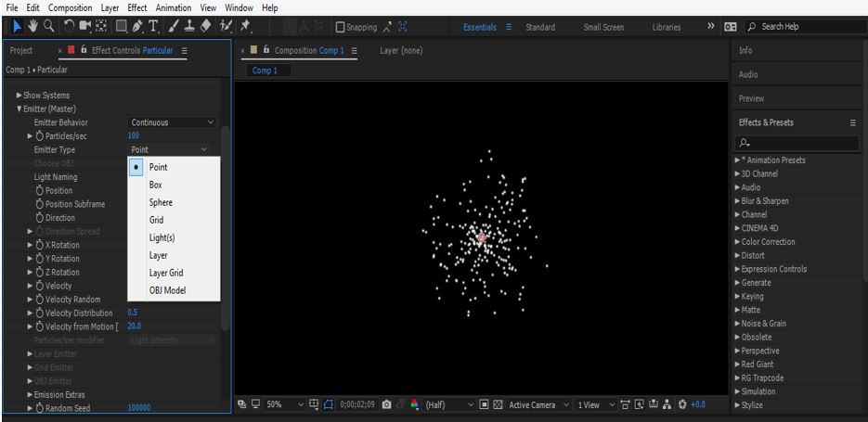This screenshot has width=868, height=422.
Task: Click the workspace panel toggle next to Search Help
Action: [x=731, y=27]
